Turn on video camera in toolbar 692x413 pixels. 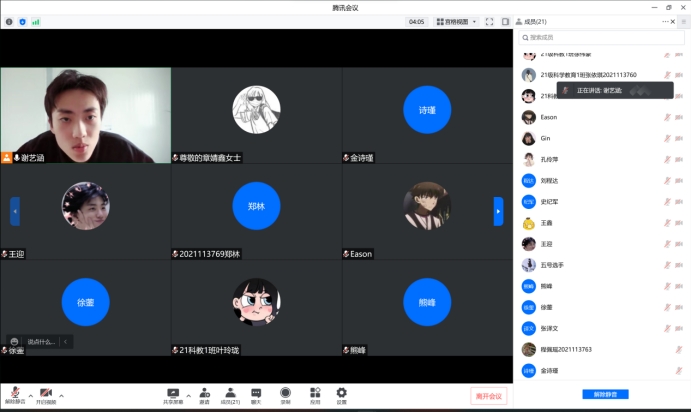point(46,393)
